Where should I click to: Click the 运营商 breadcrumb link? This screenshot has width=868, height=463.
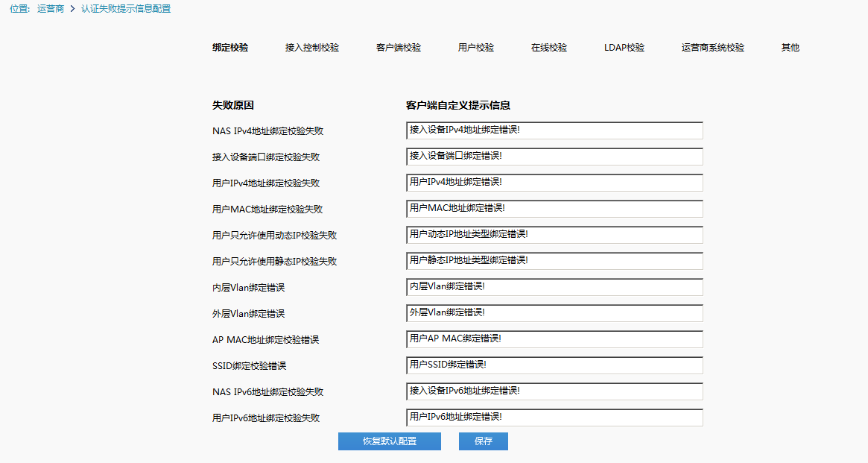coord(51,9)
